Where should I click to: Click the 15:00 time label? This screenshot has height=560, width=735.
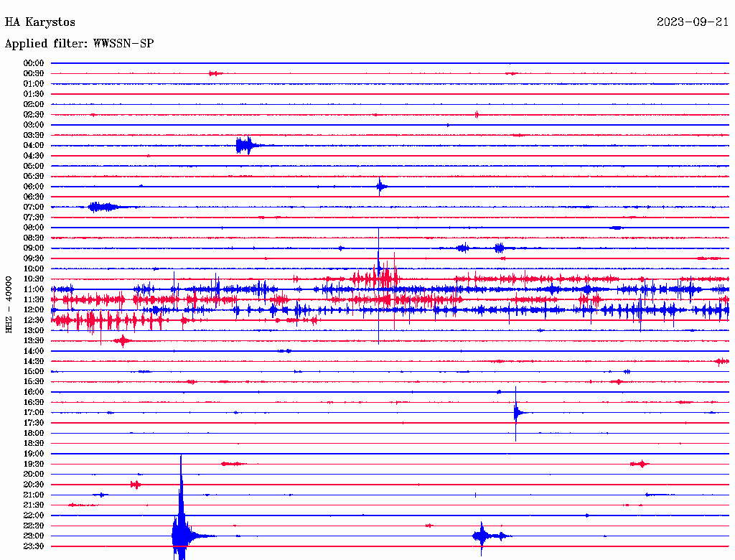pyautogui.click(x=34, y=371)
